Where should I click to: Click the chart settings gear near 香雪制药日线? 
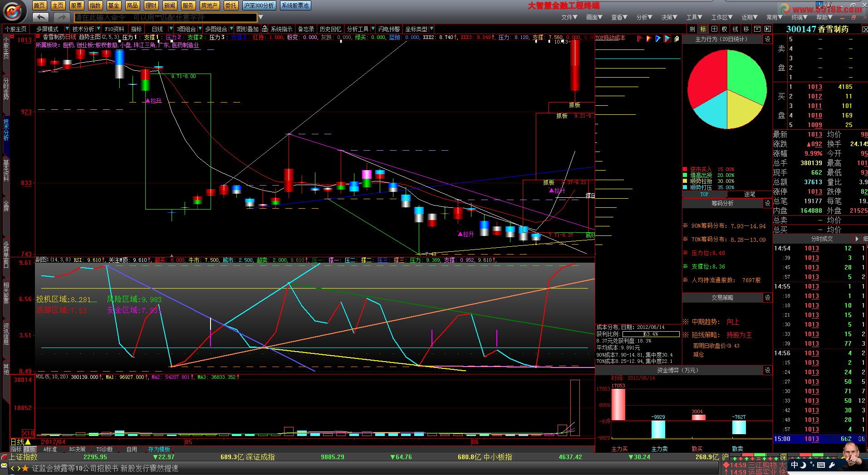pos(39,37)
